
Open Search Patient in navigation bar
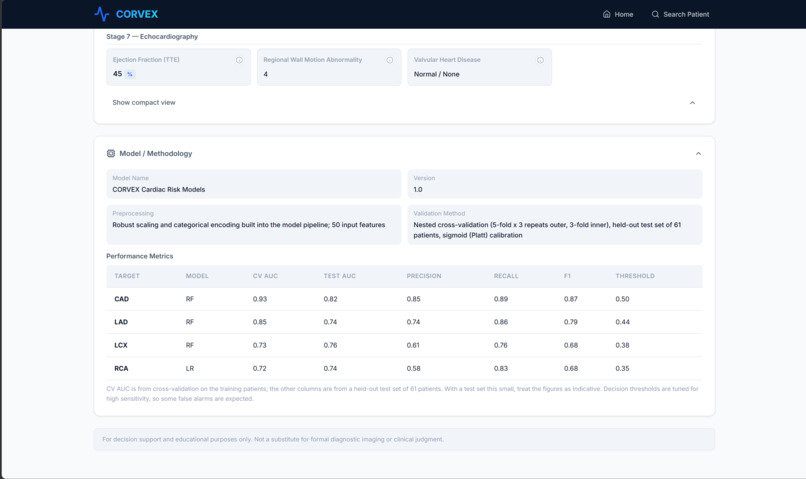(681, 14)
